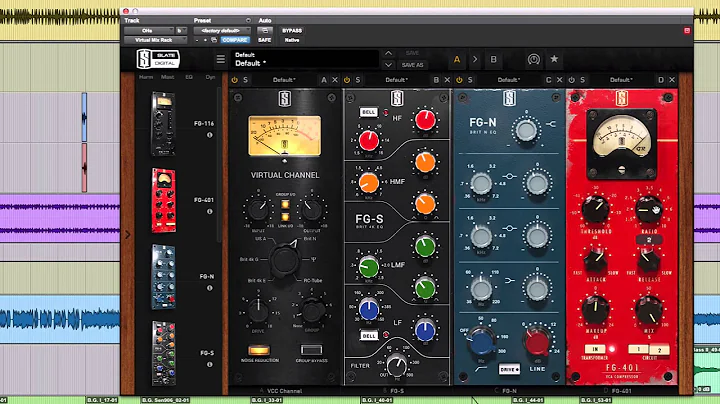Click the circular knob mode icon
Screen dimensions: 720x404
click(x=534, y=59)
